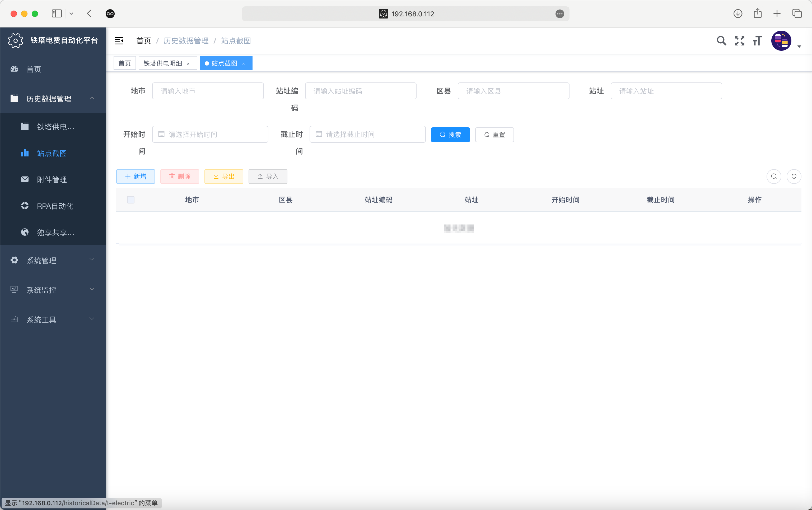Click the 导出 export button

(223, 177)
